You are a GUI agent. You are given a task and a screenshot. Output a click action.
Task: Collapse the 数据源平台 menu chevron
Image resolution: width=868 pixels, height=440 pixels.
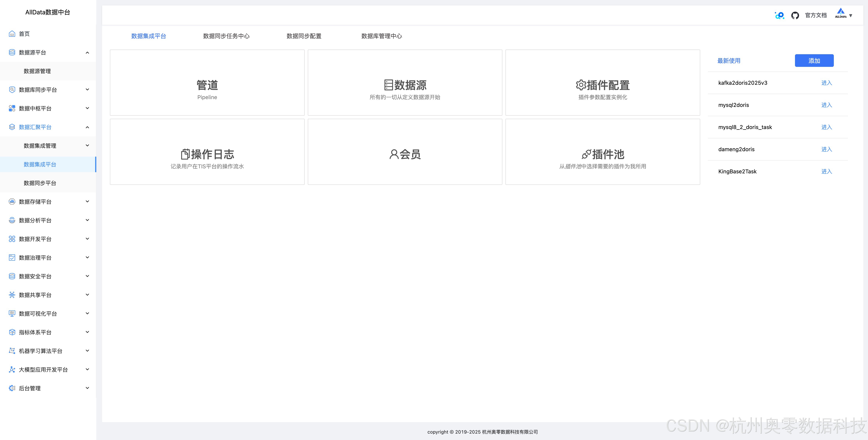[87, 53]
